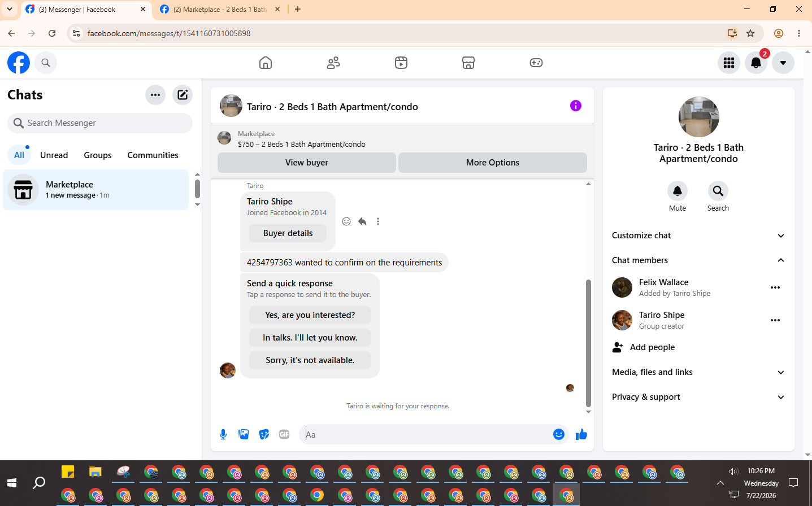Open Facebook search magnifier icon
812x506 pixels.
click(46, 63)
